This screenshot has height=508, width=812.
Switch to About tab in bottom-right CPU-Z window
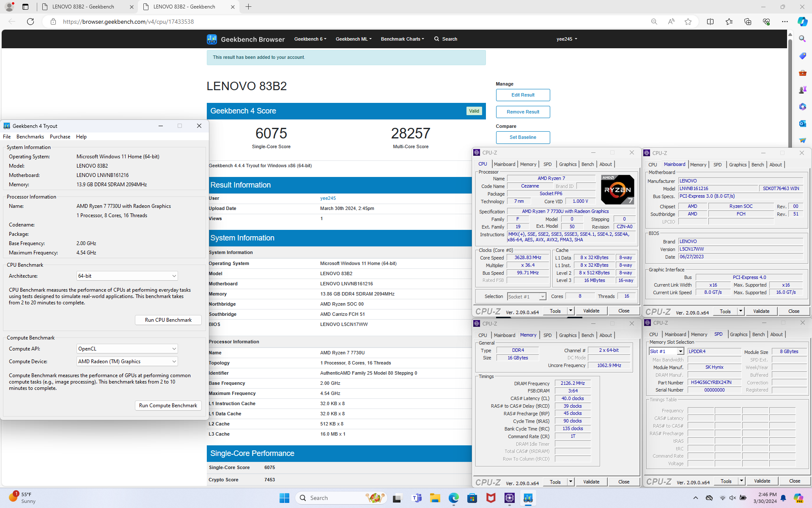776,334
